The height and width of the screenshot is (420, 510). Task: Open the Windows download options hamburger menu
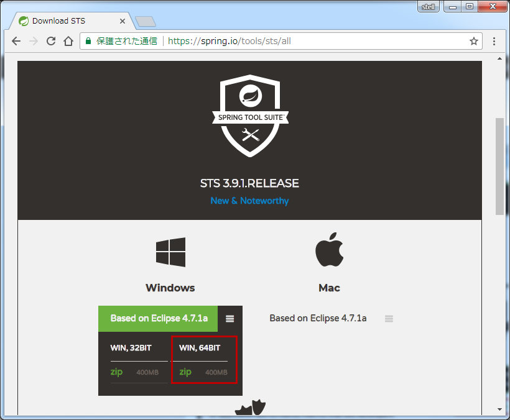pyautogui.click(x=229, y=318)
